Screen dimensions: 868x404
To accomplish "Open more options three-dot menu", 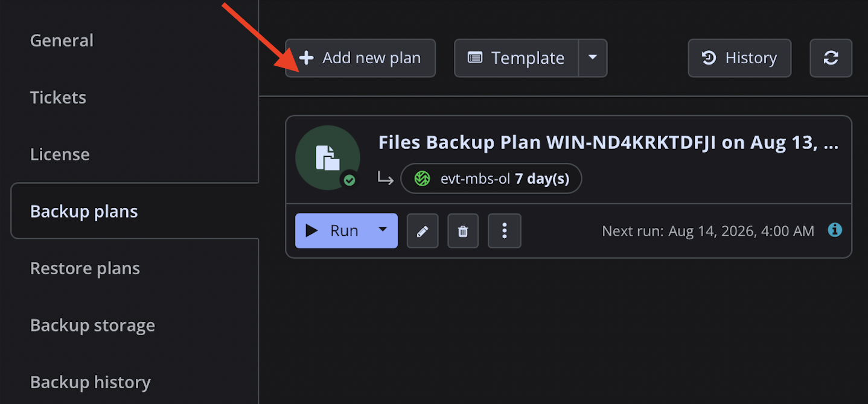I will coord(505,231).
